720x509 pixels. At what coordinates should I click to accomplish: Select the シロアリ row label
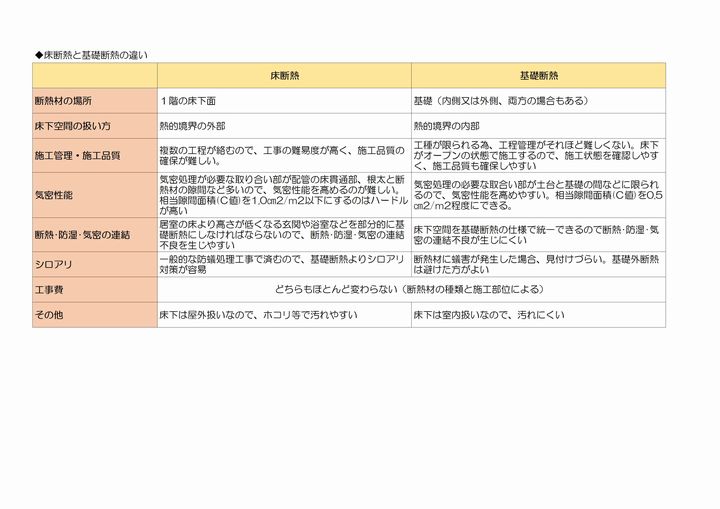(x=56, y=265)
